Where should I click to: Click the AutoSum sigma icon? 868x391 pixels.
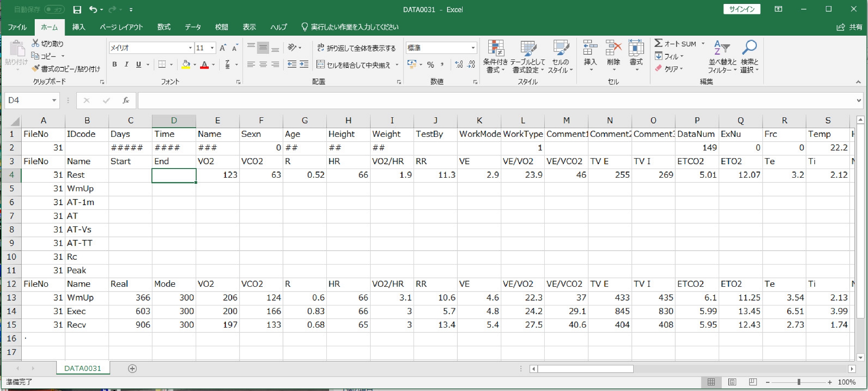pos(658,43)
